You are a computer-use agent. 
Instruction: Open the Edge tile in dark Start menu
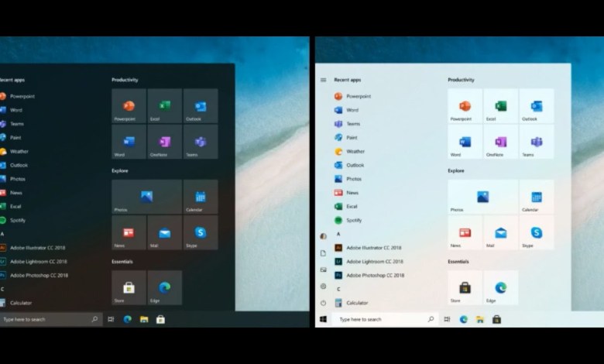pos(164,288)
